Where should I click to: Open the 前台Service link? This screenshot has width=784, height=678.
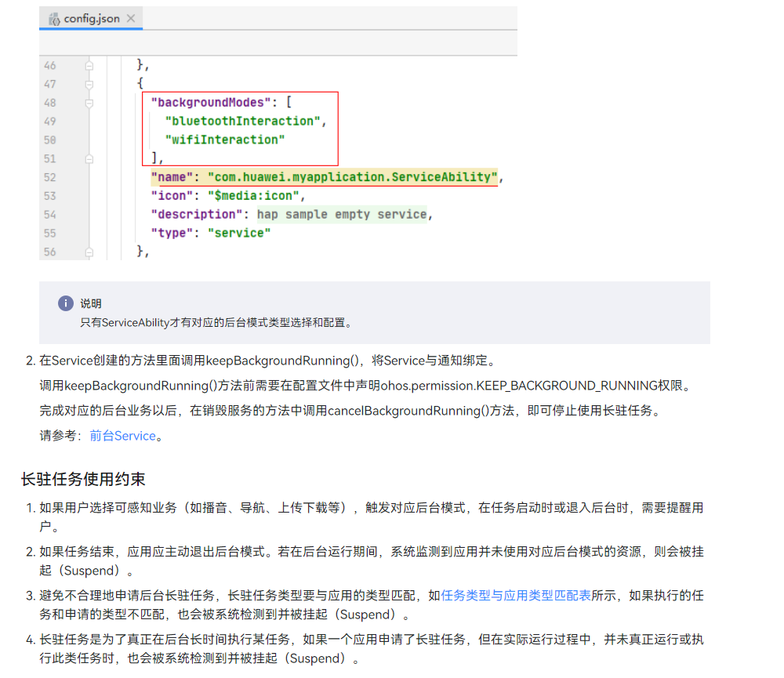coord(123,436)
